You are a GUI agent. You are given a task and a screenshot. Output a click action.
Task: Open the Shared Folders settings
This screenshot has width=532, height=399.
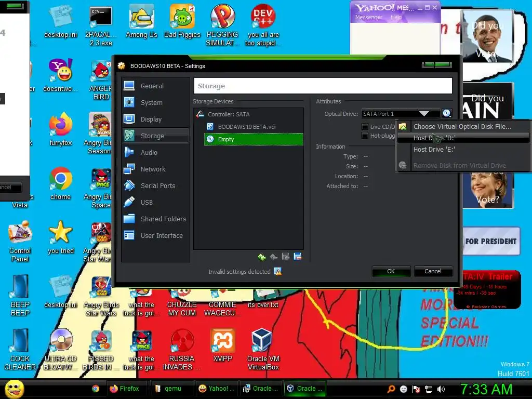(x=155, y=219)
